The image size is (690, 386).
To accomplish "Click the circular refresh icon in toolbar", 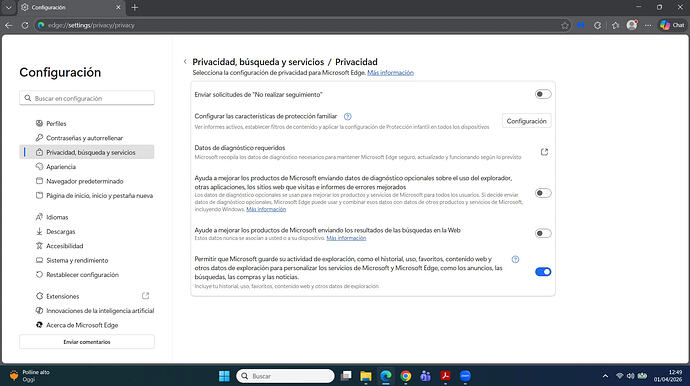I will 597,26.
